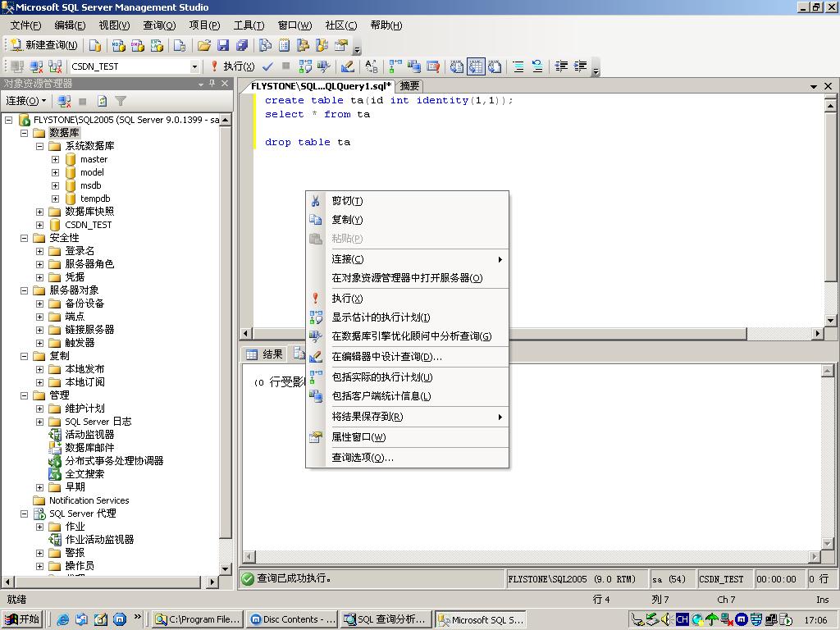
Task: Choose 查询选项(Q)... in context menu
Action: (x=362, y=458)
